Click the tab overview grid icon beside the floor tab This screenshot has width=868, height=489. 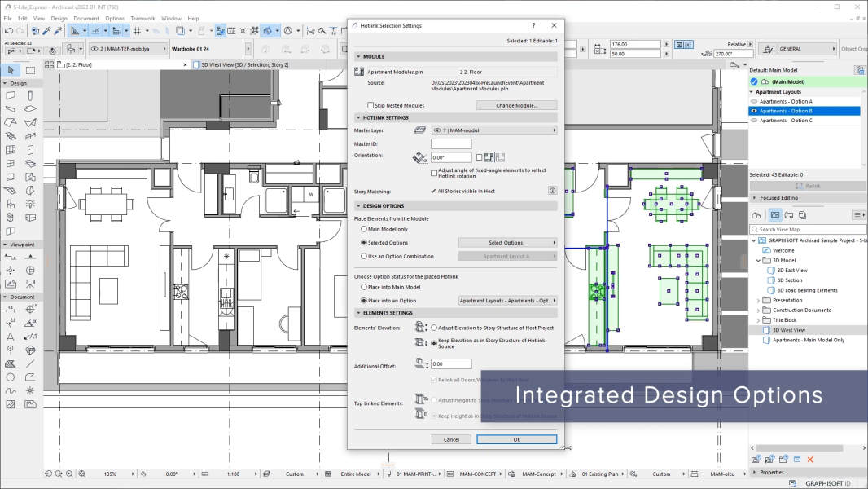point(50,65)
